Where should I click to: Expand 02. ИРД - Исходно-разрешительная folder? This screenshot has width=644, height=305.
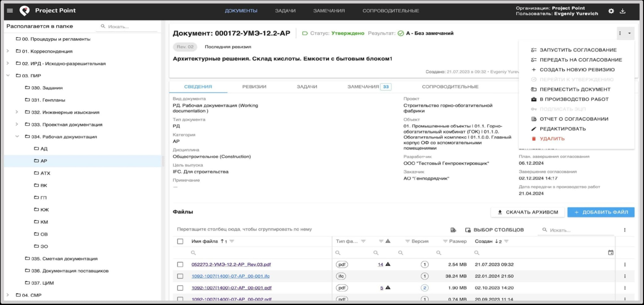[8, 63]
